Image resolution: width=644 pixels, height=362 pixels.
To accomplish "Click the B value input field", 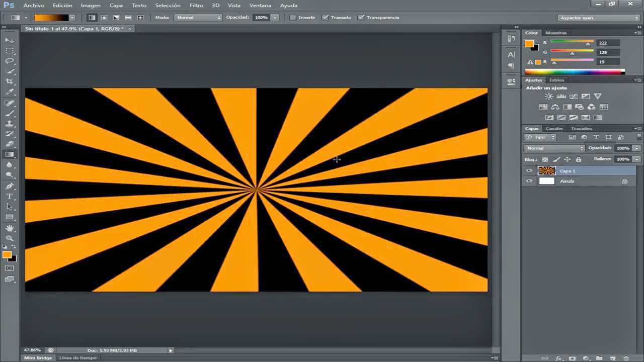I will (608, 62).
